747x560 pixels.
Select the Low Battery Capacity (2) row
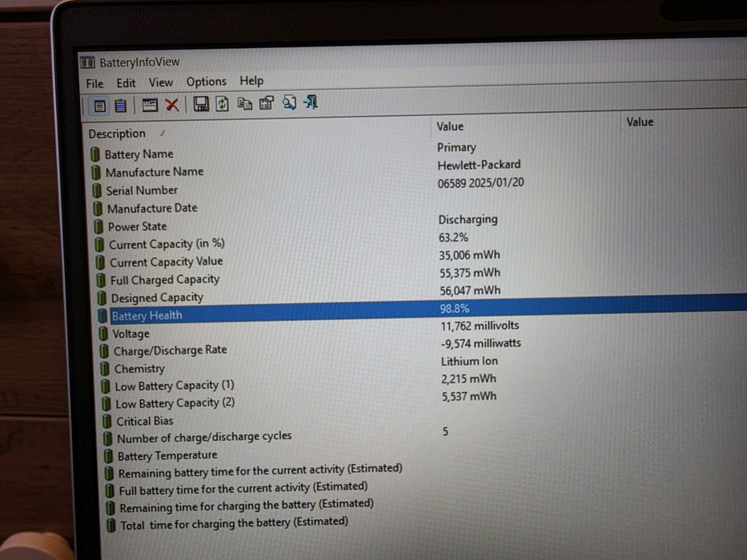tap(175, 403)
